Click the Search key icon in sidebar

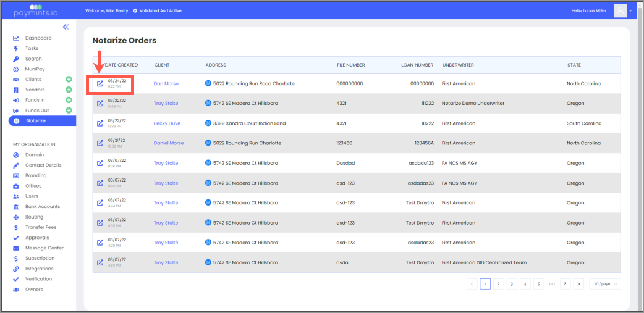[x=16, y=59]
